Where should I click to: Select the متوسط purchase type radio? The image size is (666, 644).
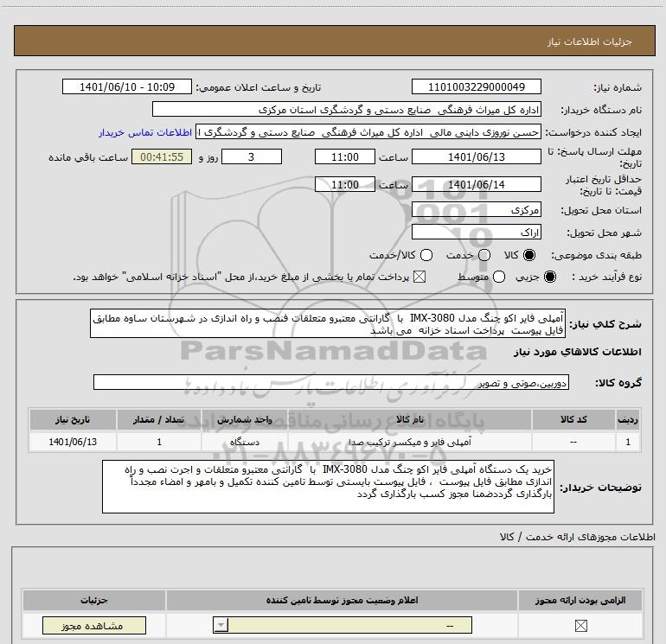tap(499, 277)
